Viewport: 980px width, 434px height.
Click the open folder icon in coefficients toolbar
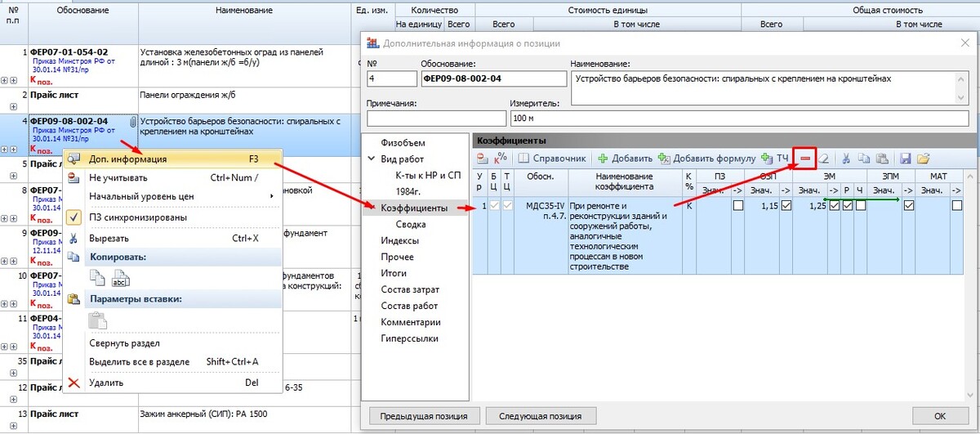click(x=923, y=158)
